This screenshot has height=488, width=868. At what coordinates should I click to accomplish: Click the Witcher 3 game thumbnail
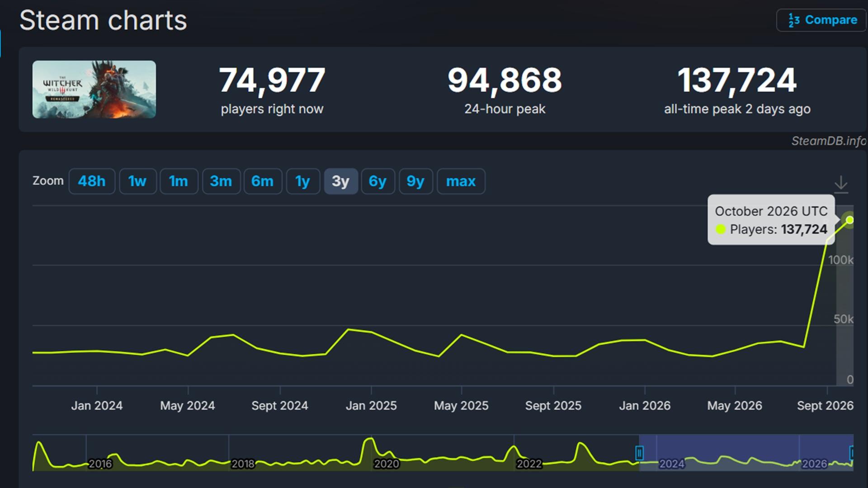click(x=94, y=89)
